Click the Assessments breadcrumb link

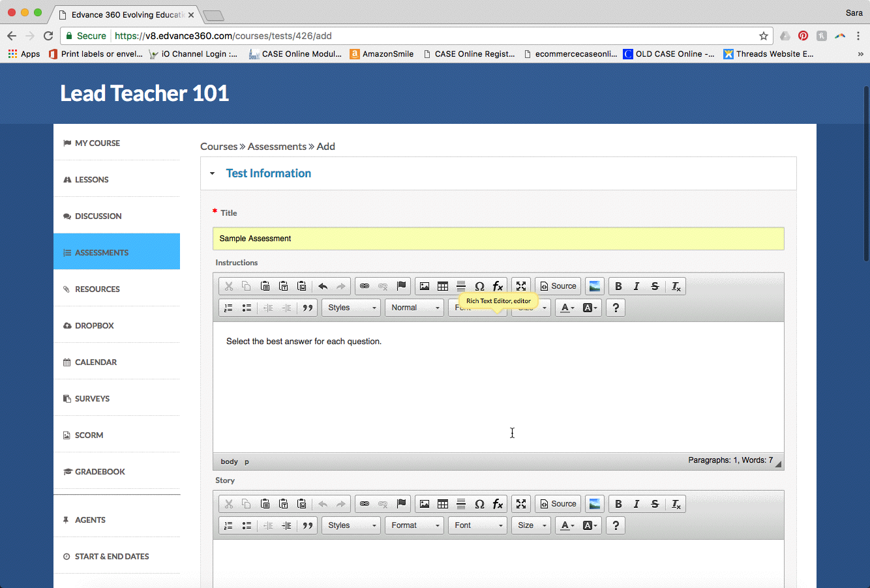[x=277, y=147]
